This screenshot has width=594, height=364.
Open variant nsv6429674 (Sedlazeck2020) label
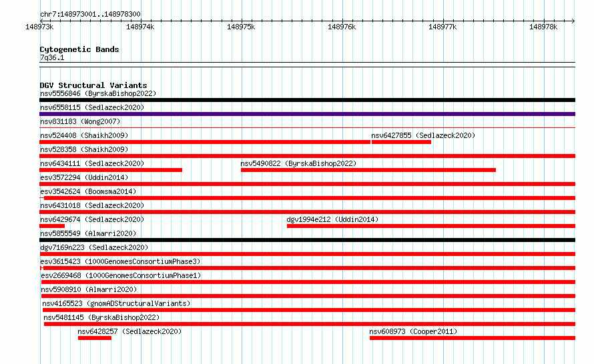(x=92, y=219)
